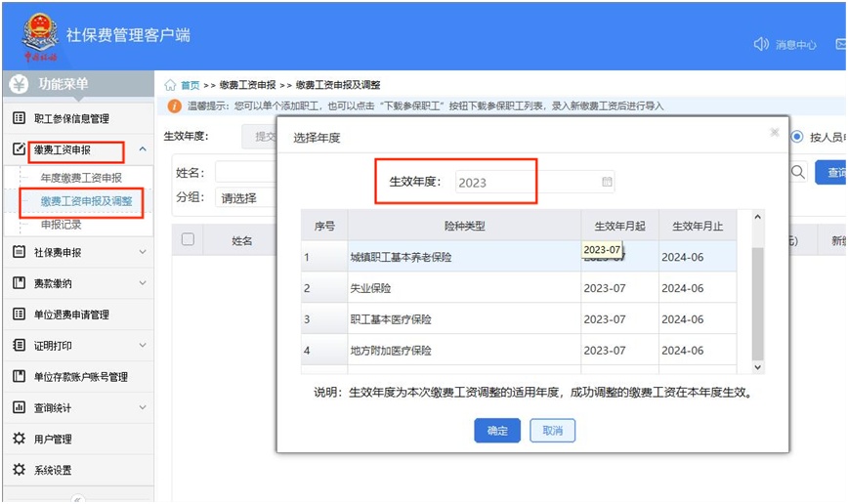Select 缴费工资申报及调整 submenu item
Image resolution: width=848 pixels, height=504 pixels.
click(x=87, y=201)
